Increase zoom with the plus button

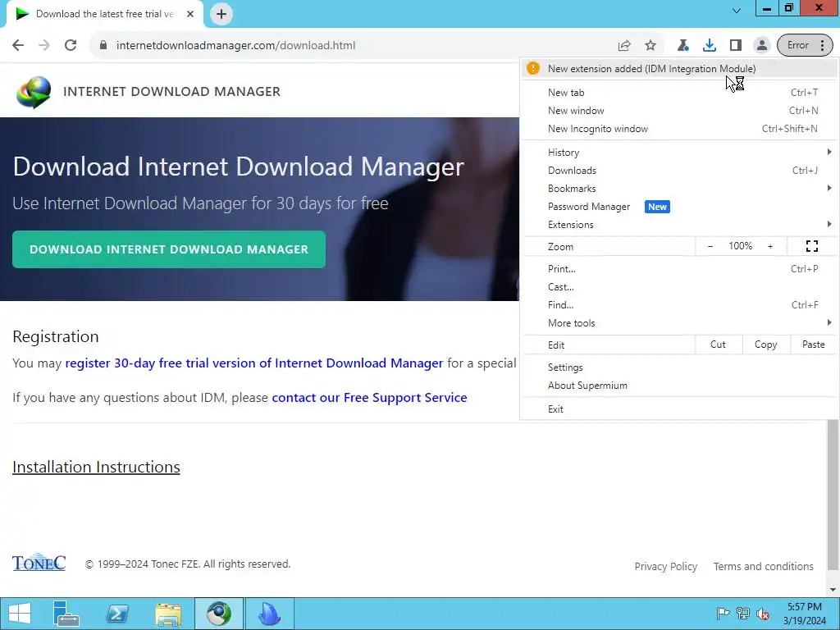(x=770, y=246)
